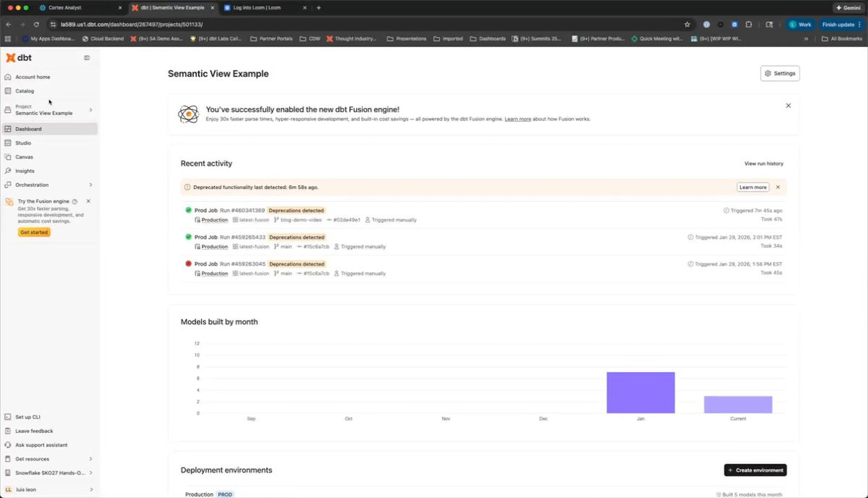Viewport: 868px width, 498px height.
Task: Click the failed status icon for Run #459263045
Action: click(x=188, y=264)
